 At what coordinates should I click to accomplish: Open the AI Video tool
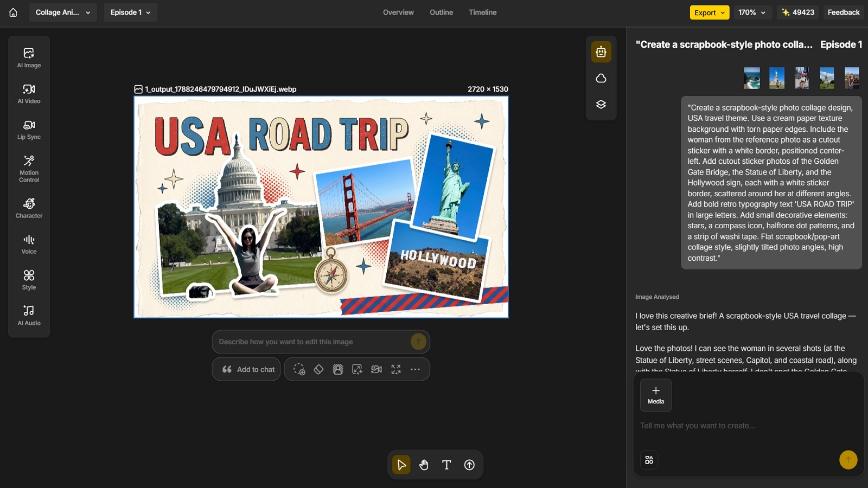(x=29, y=93)
